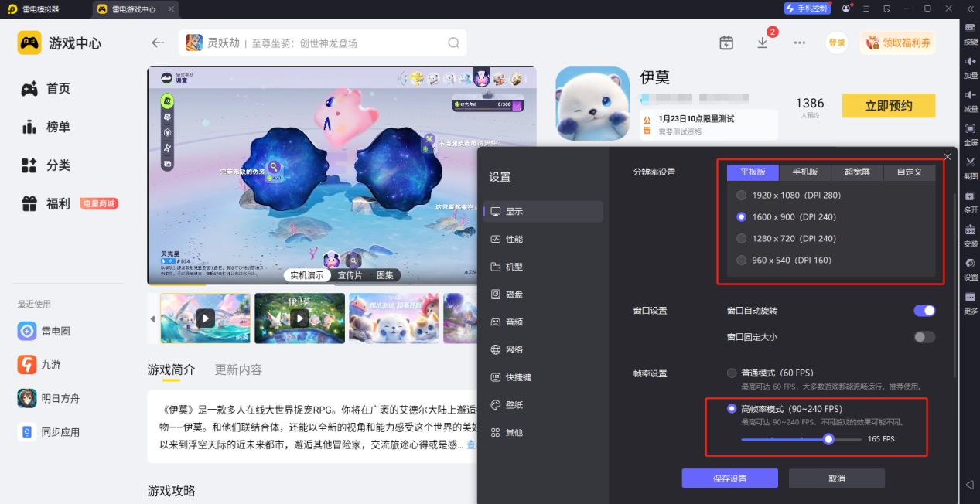Open 磁盘 disk settings
Image resolution: width=980 pixels, height=504 pixels.
click(x=543, y=295)
